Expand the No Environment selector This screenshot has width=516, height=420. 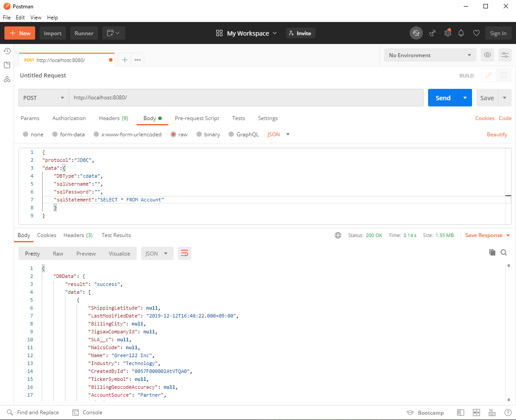point(429,55)
